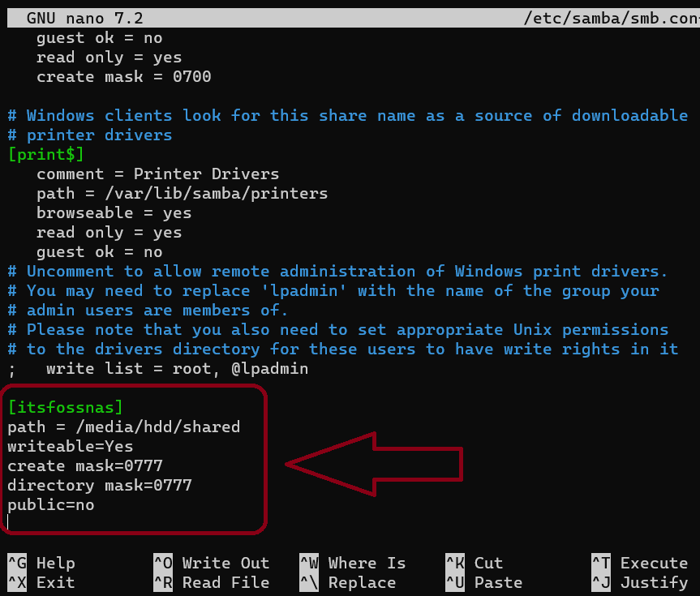This screenshot has height=596, width=700.
Task: Click the create mask=0777 line
Action: pyautogui.click(x=85, y=465)
